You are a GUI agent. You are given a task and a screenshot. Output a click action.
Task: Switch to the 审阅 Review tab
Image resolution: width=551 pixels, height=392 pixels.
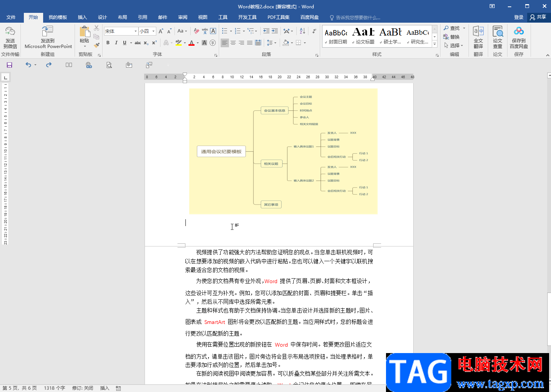183,17
